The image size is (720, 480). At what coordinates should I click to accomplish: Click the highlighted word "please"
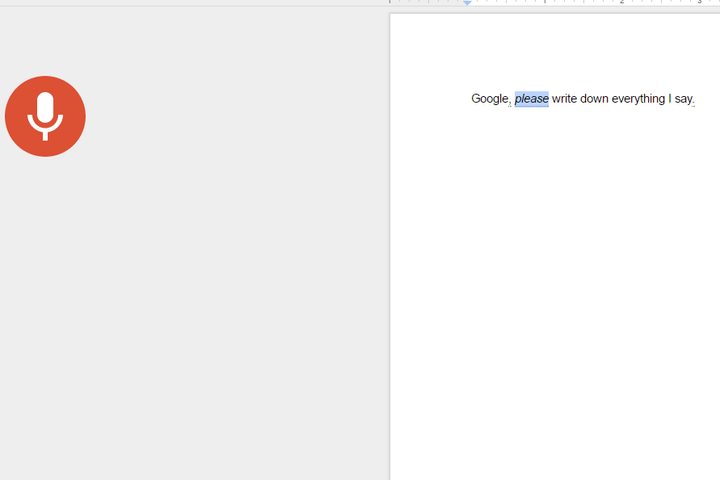click(531, 99)
